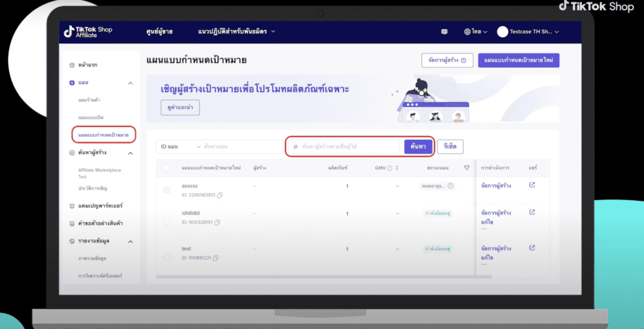Open การวิเคราะห์ครีเอเตอร์ in the sidebar
The image size is (644, 329).
click(x=100, y=276)
